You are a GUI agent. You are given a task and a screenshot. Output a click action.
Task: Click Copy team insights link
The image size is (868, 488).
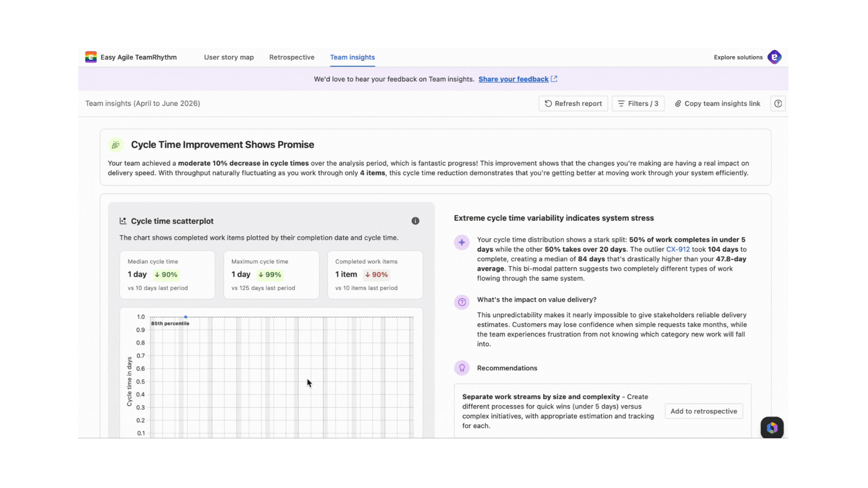[717, 103]
